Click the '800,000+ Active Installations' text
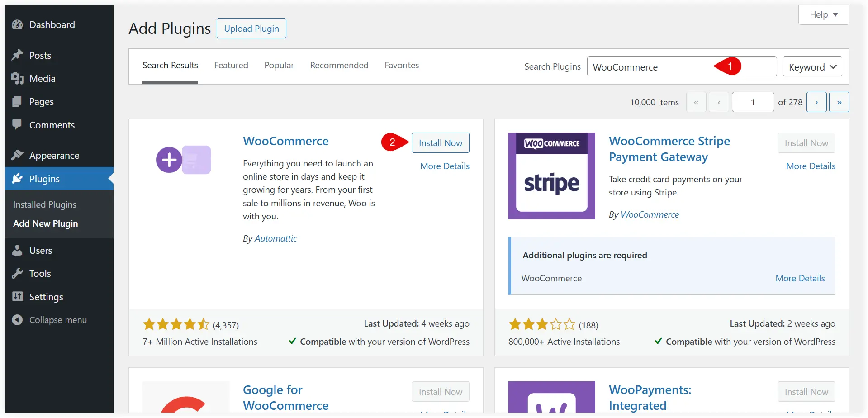This screenshot has height=418, width=868. click(564, 342)
